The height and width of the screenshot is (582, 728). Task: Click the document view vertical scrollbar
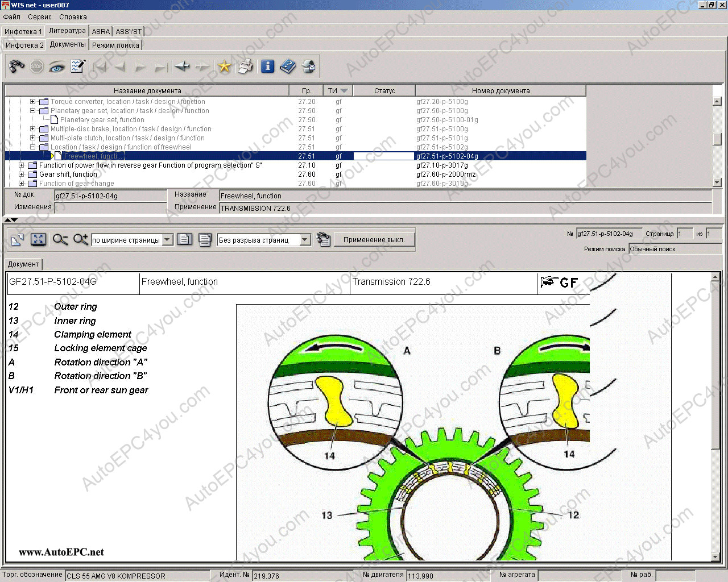715,398
